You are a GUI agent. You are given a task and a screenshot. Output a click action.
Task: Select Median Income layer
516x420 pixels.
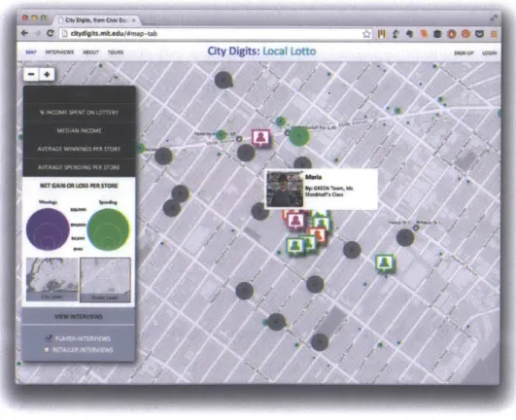79,130
